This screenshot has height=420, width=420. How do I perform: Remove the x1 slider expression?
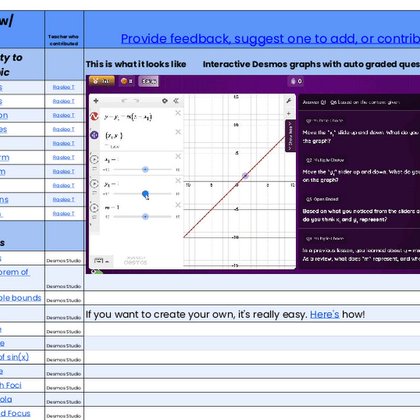tap(178, 156)
